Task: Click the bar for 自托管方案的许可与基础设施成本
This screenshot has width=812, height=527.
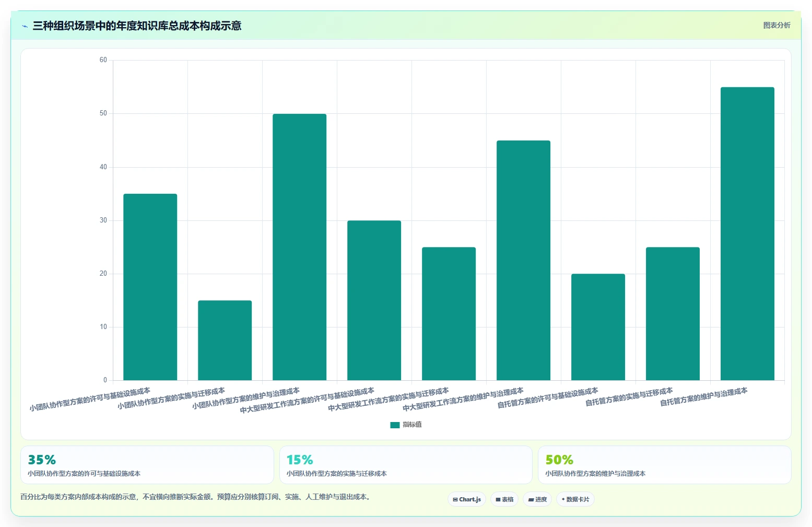Action: pos(598,327)
